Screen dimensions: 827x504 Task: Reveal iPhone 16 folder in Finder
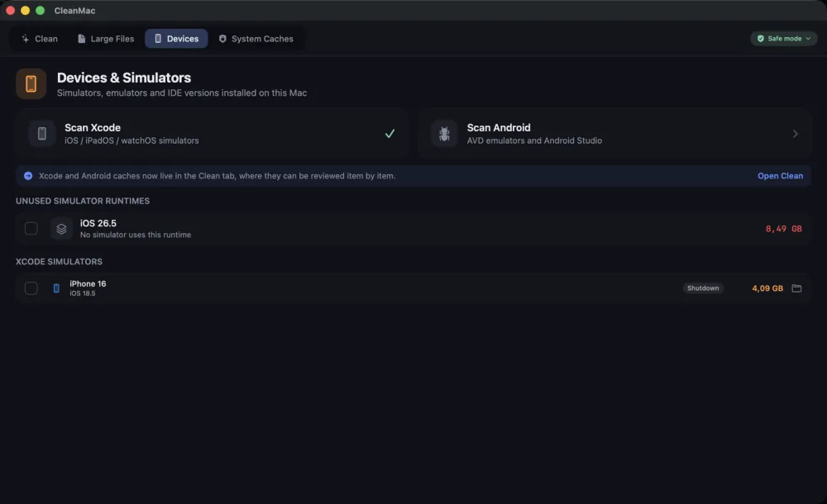tap(796, 288)
